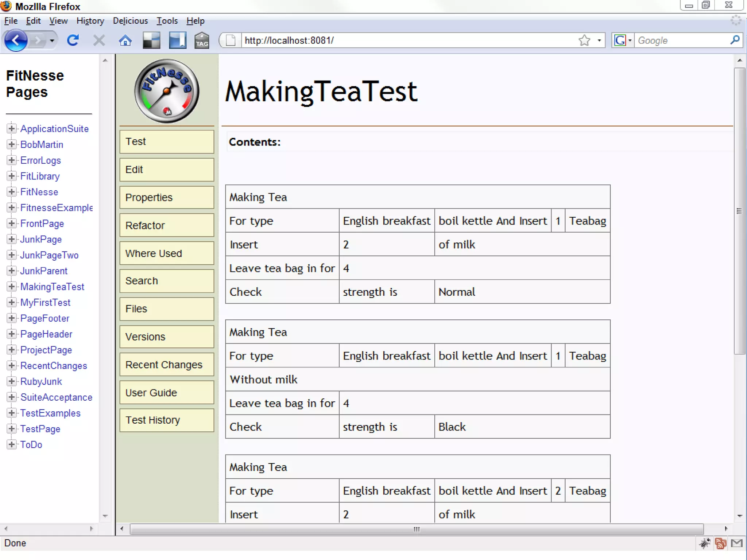Open the Test History button
Image resolution: width=747 pixels, height=560 pixels.
pos(167,420)
